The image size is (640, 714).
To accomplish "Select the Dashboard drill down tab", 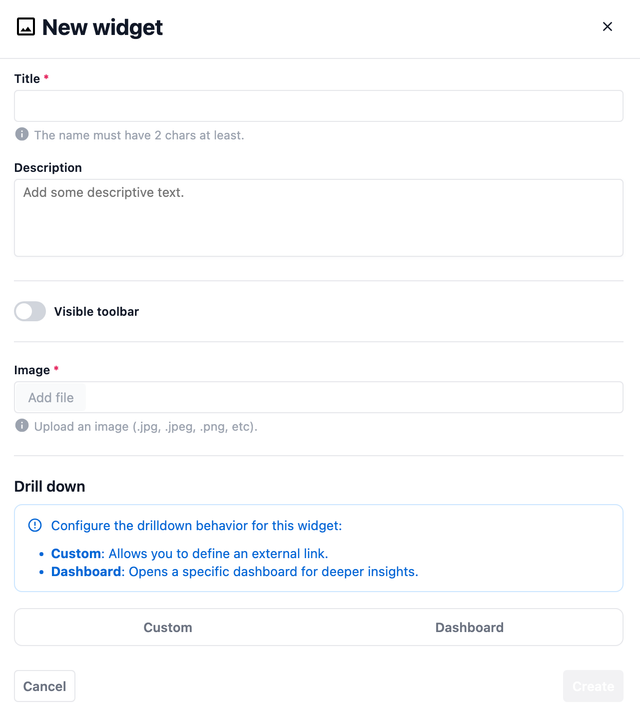I will [469, 627].
